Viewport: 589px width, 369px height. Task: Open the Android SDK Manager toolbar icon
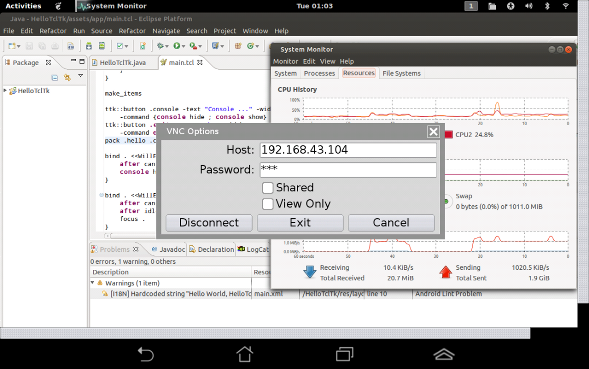coord(89,46)
